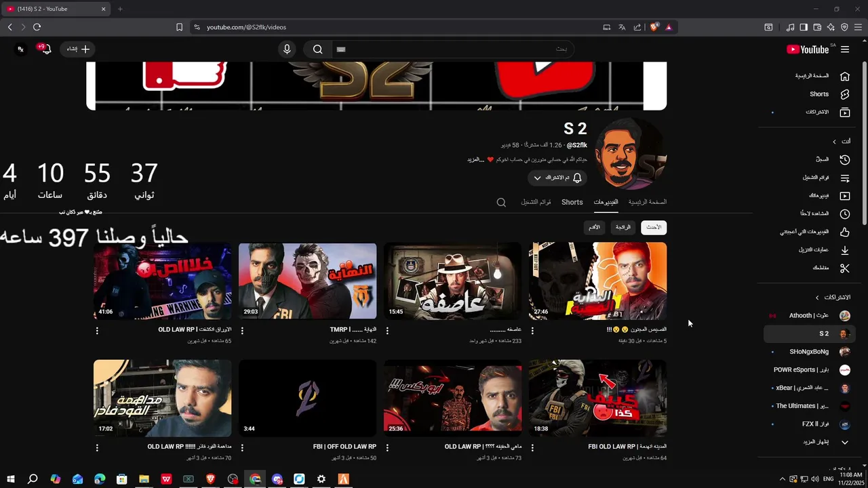Open POWR eSports subscription channel
The height and width of the screenshot is (488, 868).
point(810,370)
